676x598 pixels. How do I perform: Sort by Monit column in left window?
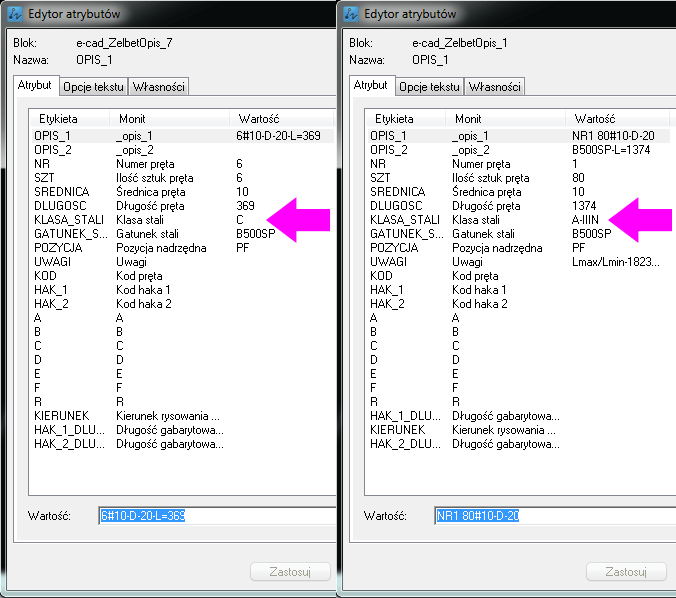169,119
